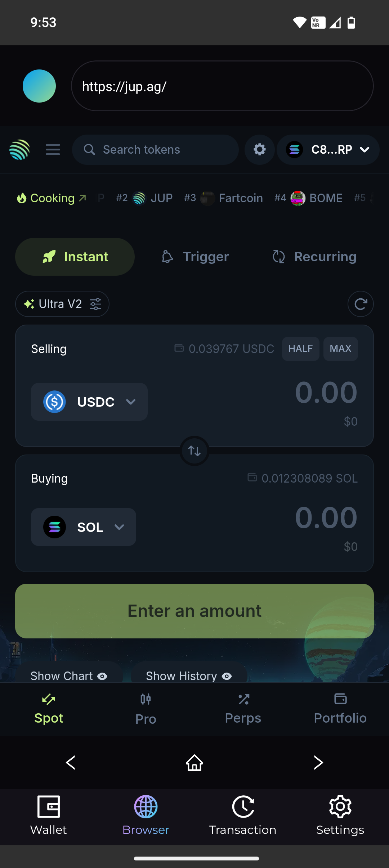389x868 pixels.
Task: Navigate back in browser
Action: pyautogui.click(x=71, y=762)
